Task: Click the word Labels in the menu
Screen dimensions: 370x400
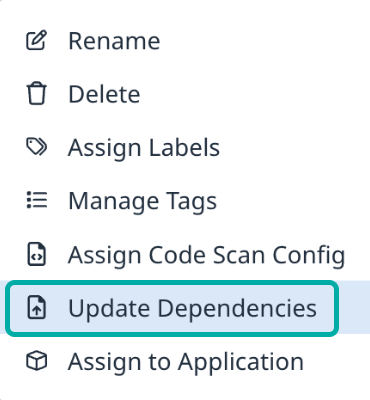Action: 184,147
